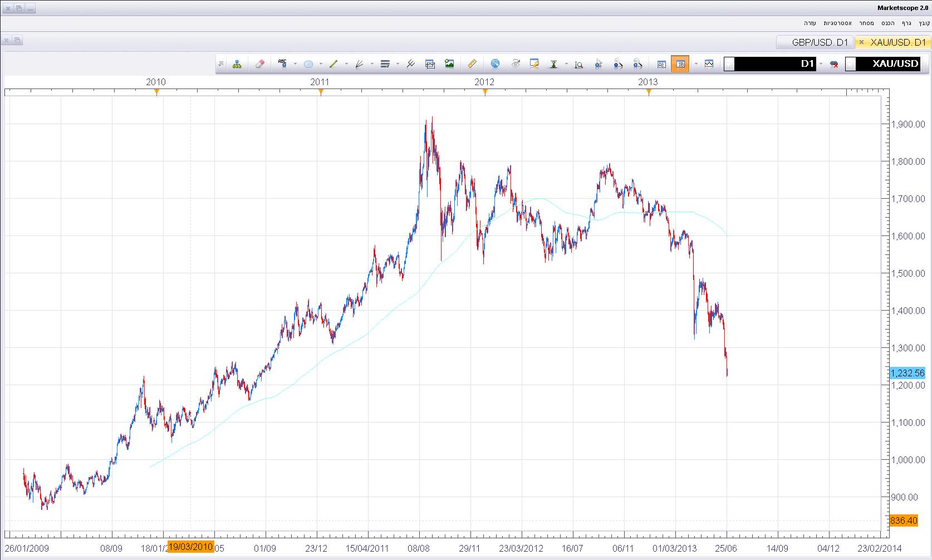Click the green vertical scale icon
Image resolution: width=932 pixels, height=560 pixels.
tap(553, 64)
